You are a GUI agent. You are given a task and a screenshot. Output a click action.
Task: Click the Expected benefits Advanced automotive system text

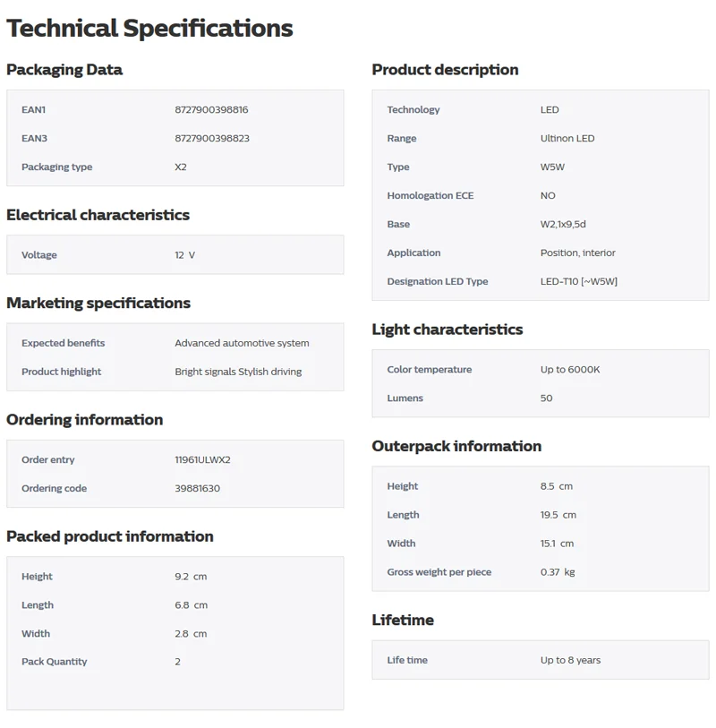click(x=242, y=343)
